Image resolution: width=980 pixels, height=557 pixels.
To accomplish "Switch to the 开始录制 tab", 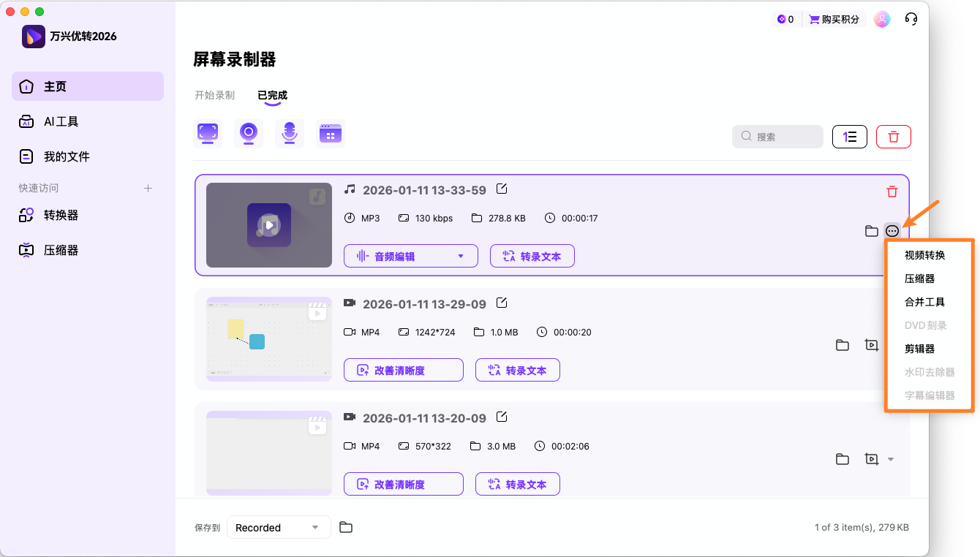I will pos(214,95).
